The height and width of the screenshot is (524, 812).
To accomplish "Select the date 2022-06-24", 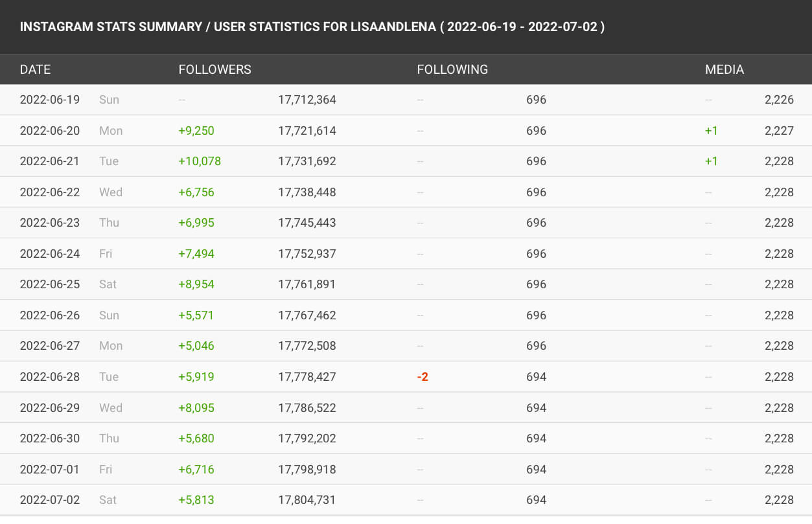I will (x=50, y=254).
